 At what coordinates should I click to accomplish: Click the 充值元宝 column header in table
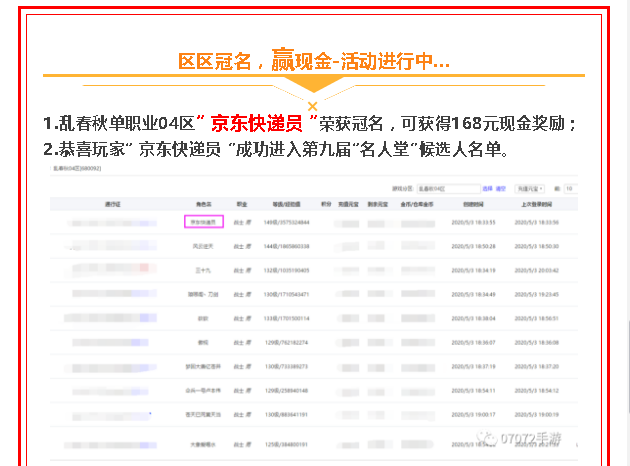[348, 204]
